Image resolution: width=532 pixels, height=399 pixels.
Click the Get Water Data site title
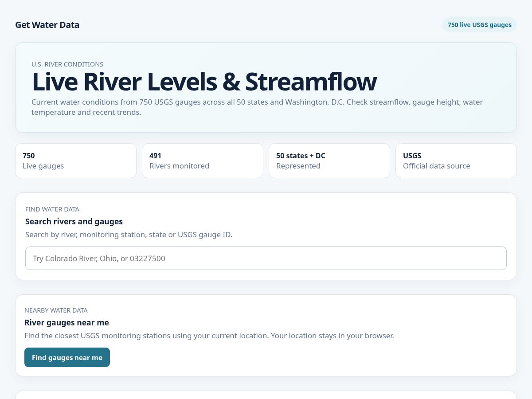(47, 25)
